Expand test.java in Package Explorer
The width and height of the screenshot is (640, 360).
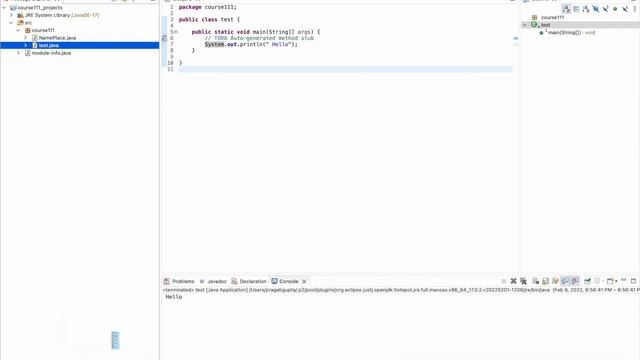tap(26, 45)
